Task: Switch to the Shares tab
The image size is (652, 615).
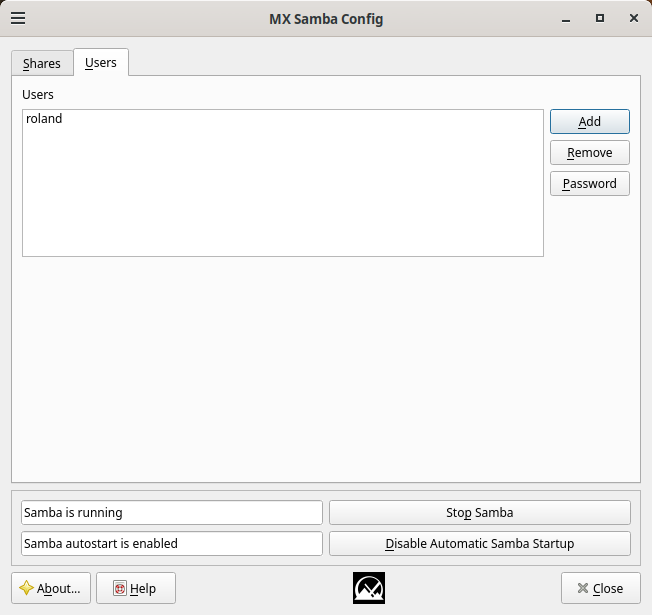Action: [42, 63]
